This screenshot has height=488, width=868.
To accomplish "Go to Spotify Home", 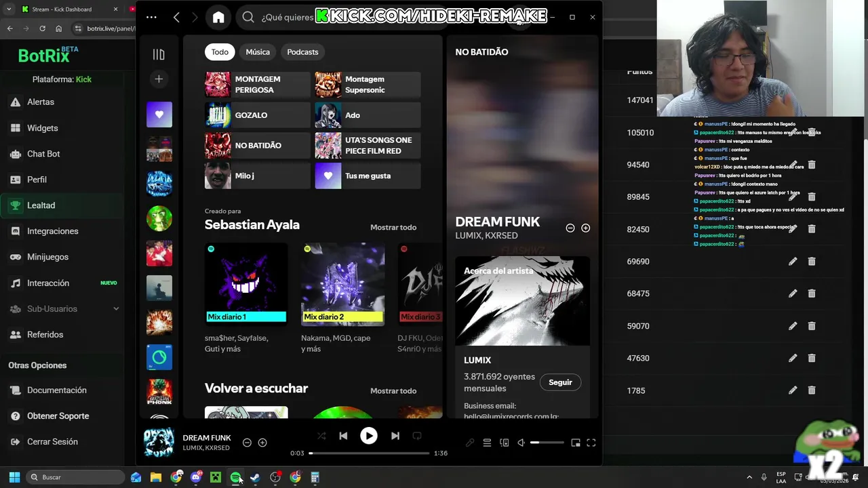I will pos(218,18).
